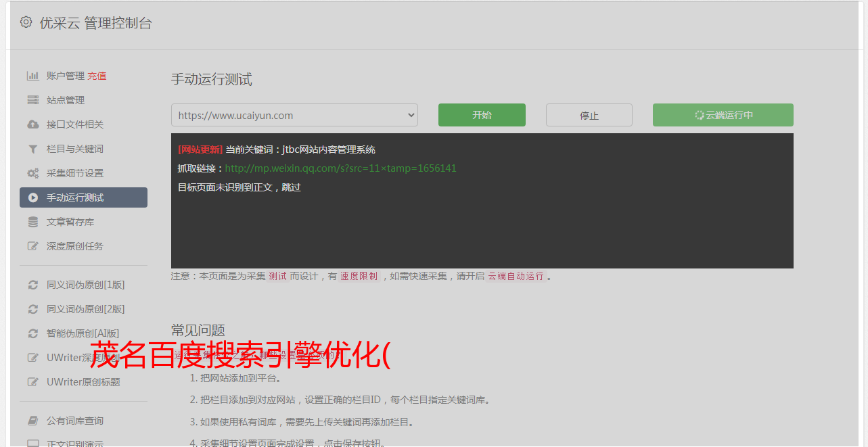
Task: Click FAQ step 3 about 私有词库
Action: click(307, 422)
